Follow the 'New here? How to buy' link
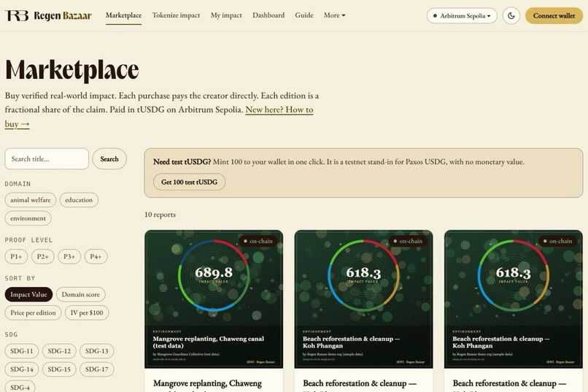588x392 pixels. click(x=279, y=109)
